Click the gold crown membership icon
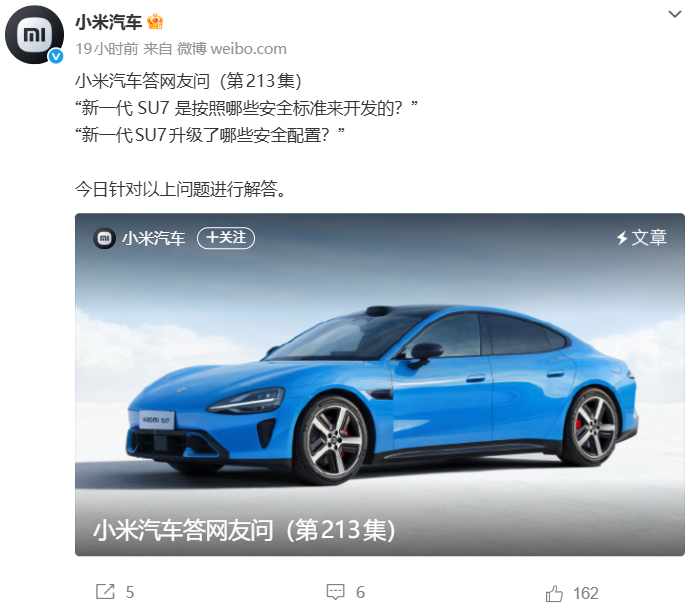Viewport: 692px width, 611px height. pyautogui.click(x=155, y=22)
